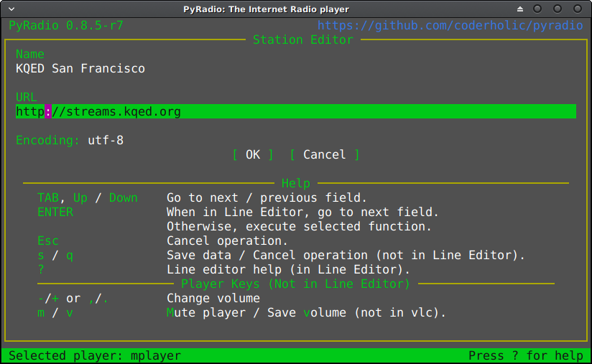Minimize window using first round title bar button
Image resolution: width=592 pixels, height=364 pixels.
coord(537,9)
